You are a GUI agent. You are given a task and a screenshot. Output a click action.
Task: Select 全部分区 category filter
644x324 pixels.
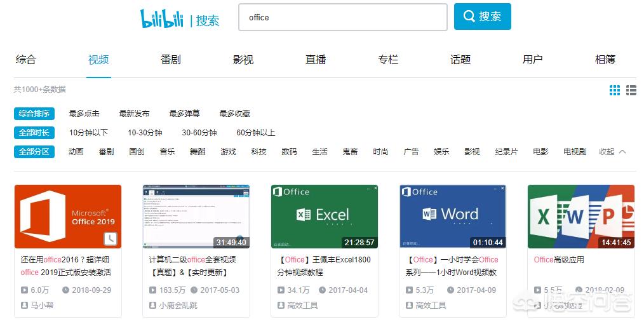click(34, 152)
